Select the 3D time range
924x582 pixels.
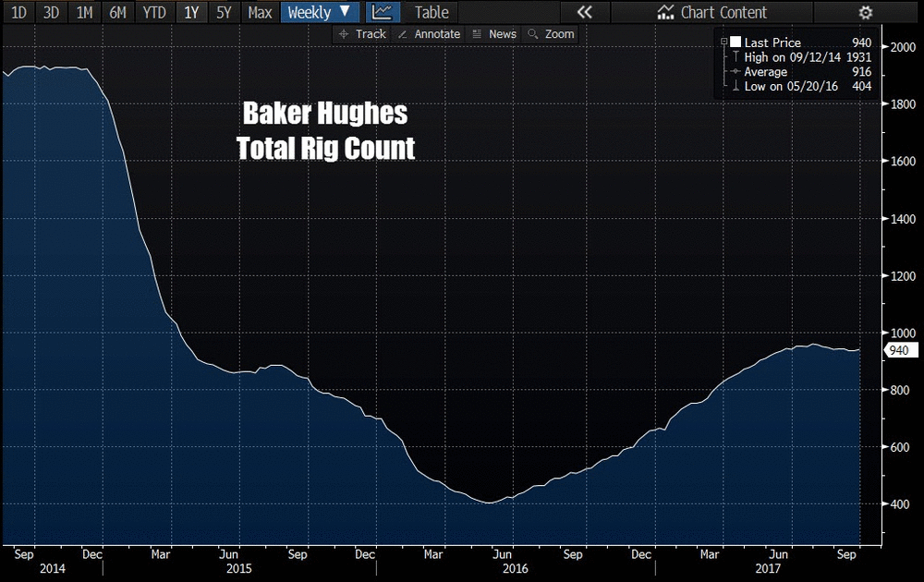51,12
